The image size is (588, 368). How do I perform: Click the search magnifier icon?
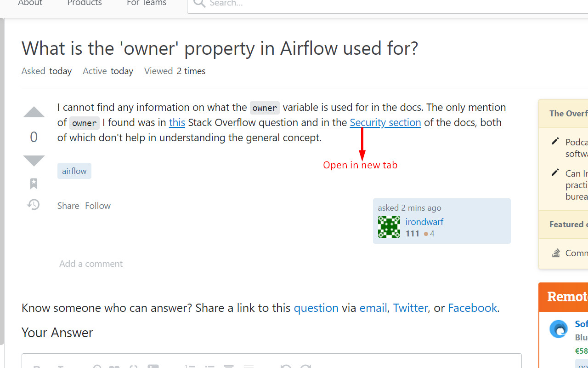(x=199, y=3)
